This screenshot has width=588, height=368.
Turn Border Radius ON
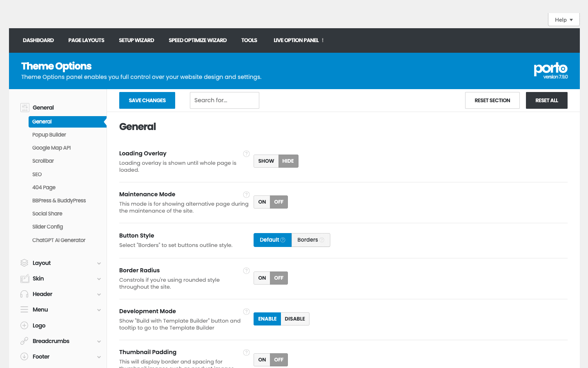pos(262,278)
